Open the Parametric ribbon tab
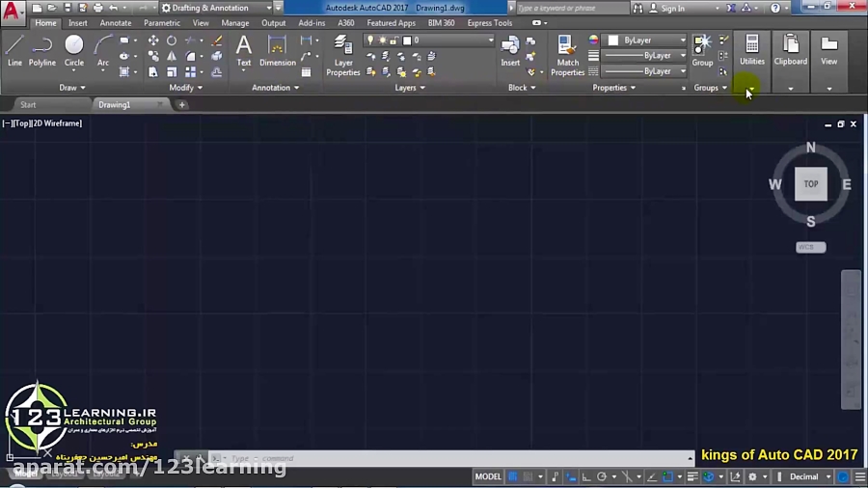The image size is (868, 488). click(x=162, y=23)
